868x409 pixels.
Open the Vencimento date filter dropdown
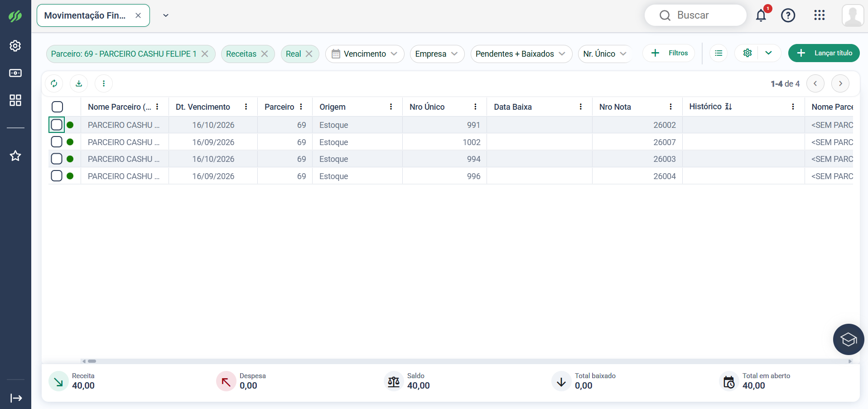(x=365, y=54)
